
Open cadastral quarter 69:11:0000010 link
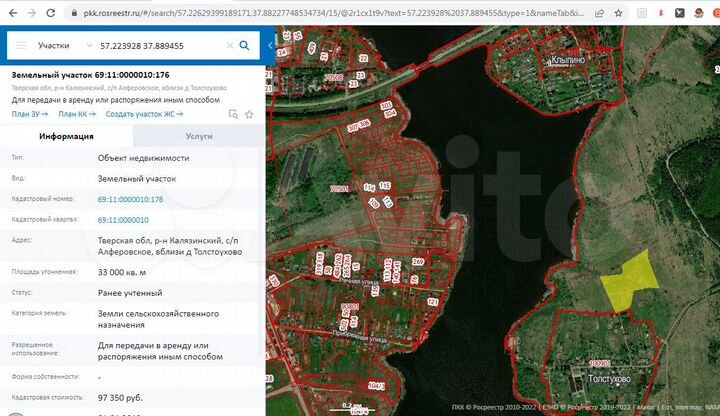pos(123,220)
